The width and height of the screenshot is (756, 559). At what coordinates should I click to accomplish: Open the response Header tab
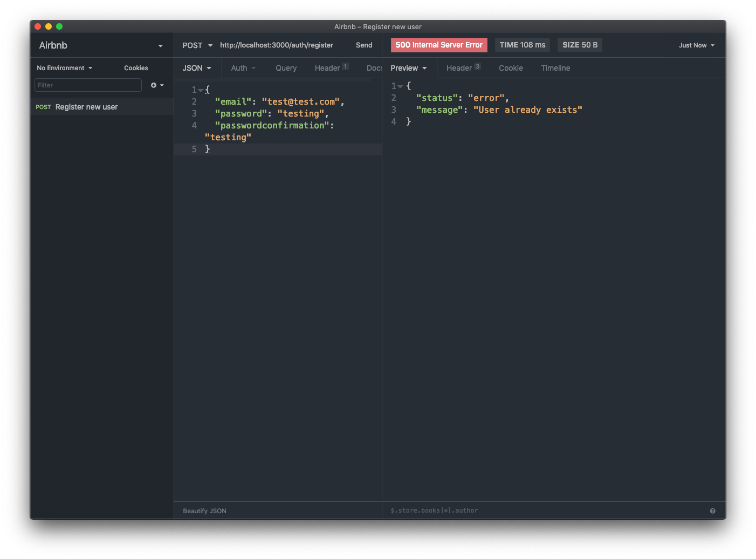(463, 68)
